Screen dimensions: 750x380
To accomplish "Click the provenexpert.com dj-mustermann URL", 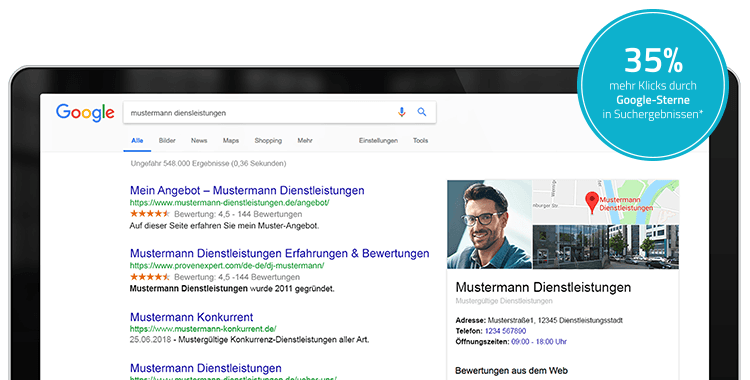I will coord(227,265).
